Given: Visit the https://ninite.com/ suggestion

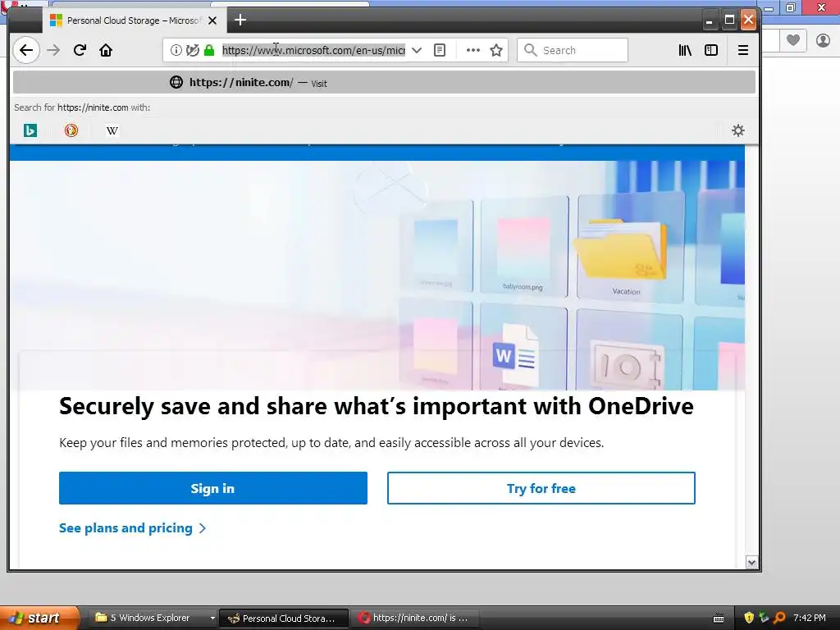Looking at the screenshot, I should click(384, 83).
